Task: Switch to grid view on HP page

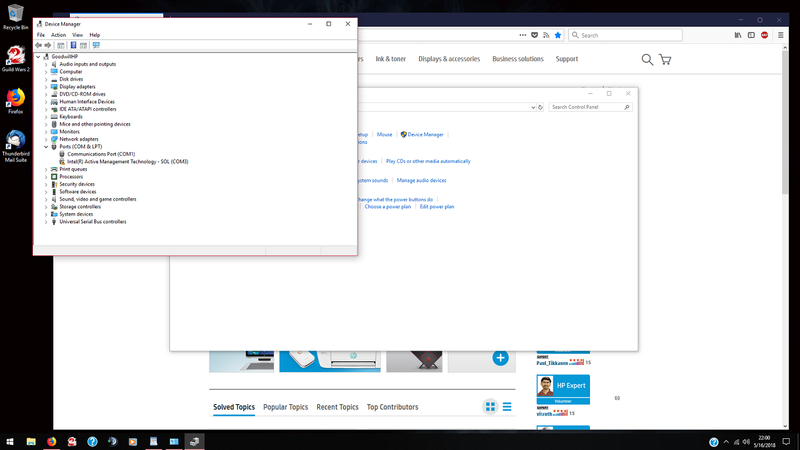Action: (x=490, y=407)
